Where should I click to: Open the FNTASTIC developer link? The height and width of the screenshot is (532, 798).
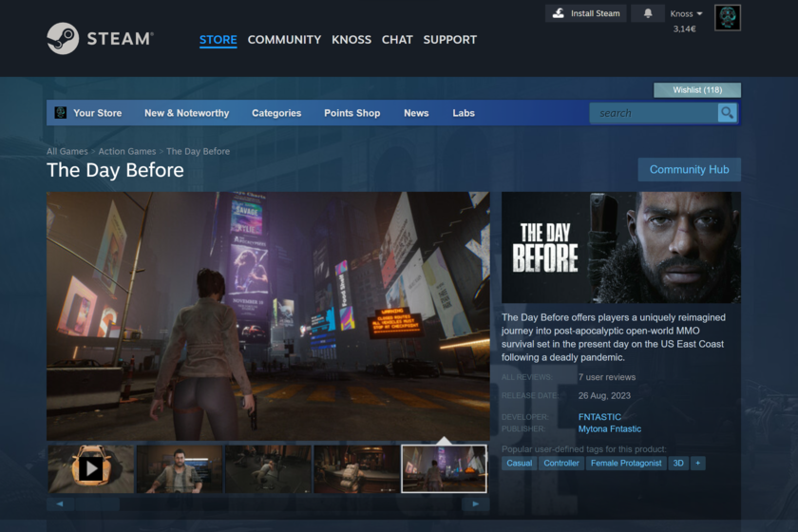pos(599,417)
